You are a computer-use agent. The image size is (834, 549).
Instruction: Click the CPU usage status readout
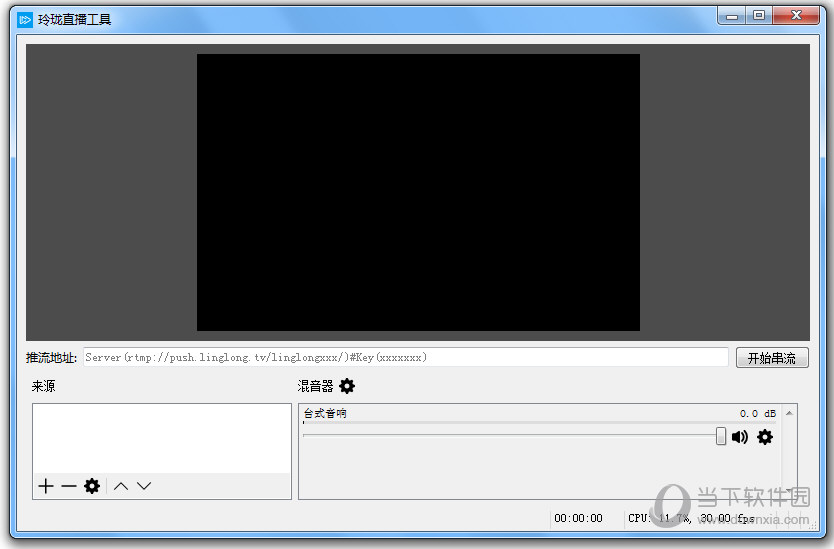click(690, 518)
